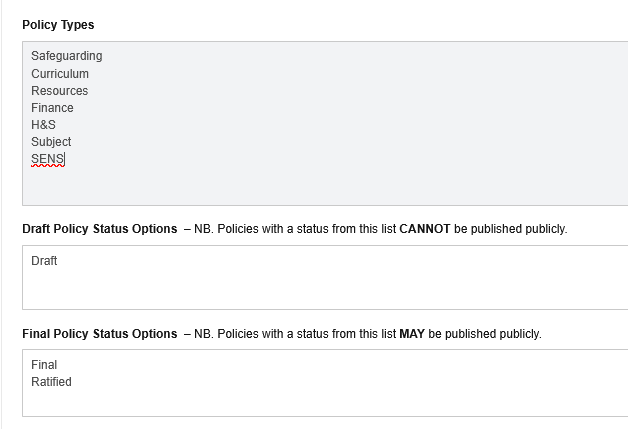Image resolution: width=628 pixels, height=429 pixels.
Task: Click the Finance policy type entry
Action: coord(52,108)
